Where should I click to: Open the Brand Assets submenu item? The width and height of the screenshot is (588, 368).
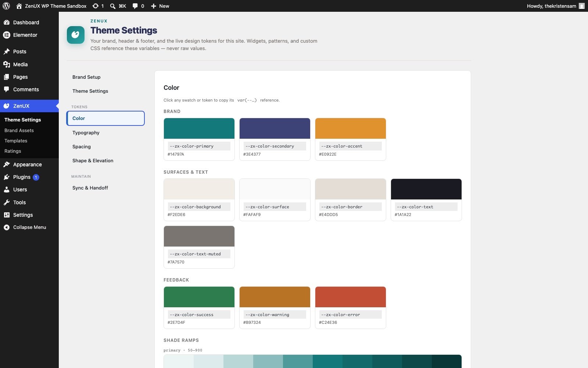coord(19,130)
